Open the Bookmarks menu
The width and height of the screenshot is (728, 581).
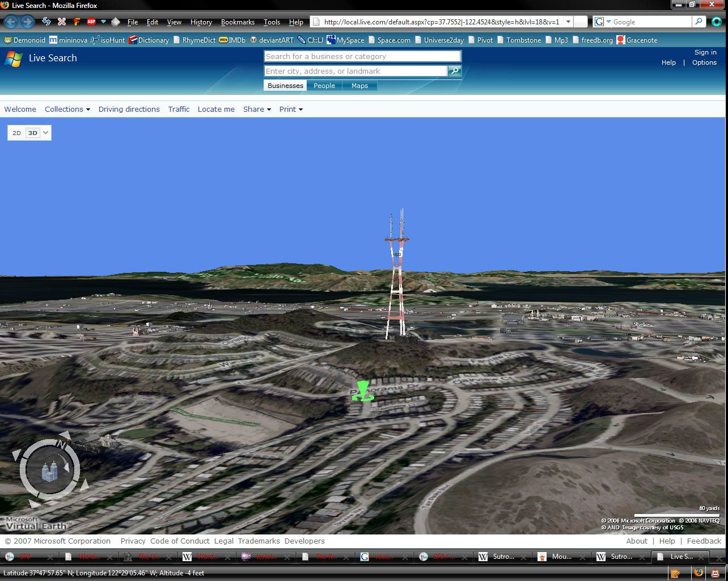(x=237, y=22)
